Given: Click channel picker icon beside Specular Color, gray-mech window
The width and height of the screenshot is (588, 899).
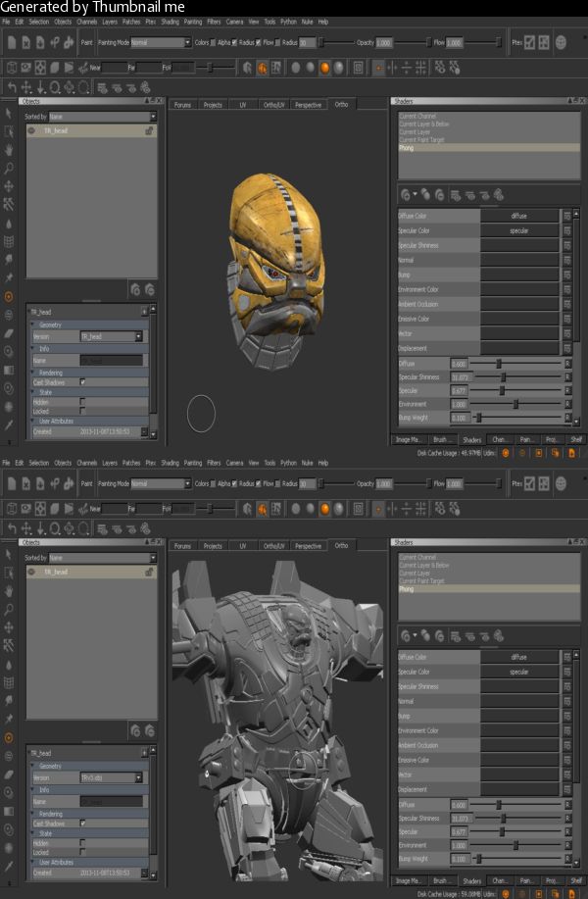Looking at the screenshot, I should [x=566, y=672].
